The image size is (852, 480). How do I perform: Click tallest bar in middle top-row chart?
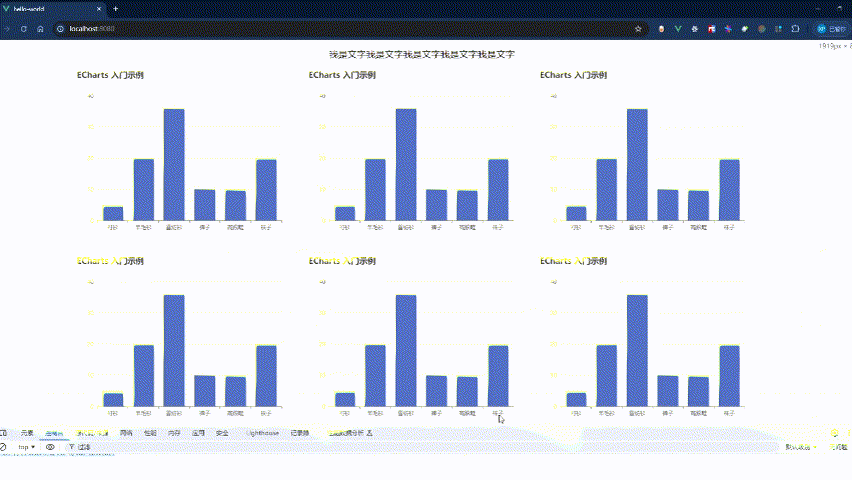(x=406, y=165)
